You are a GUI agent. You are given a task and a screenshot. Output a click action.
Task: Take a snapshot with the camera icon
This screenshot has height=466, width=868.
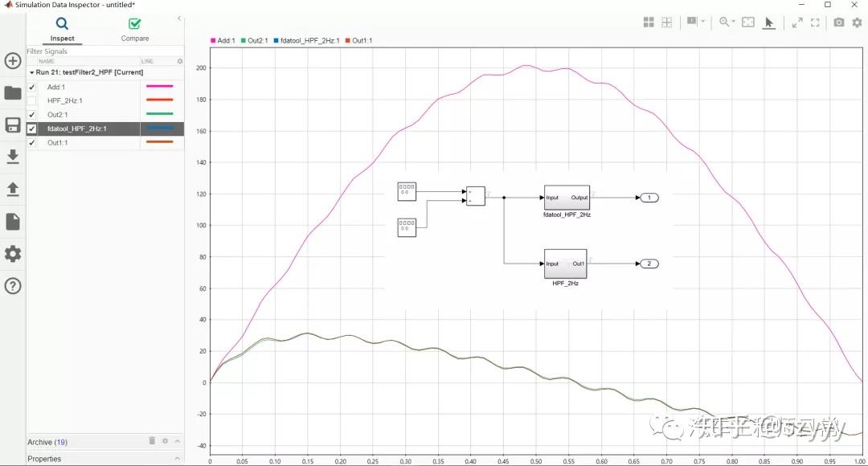click(838, 22)
